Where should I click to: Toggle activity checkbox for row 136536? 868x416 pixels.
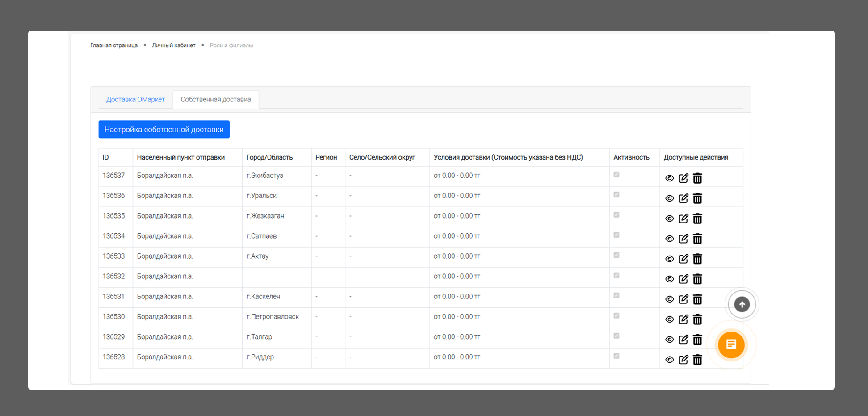[x=616, y=195]
